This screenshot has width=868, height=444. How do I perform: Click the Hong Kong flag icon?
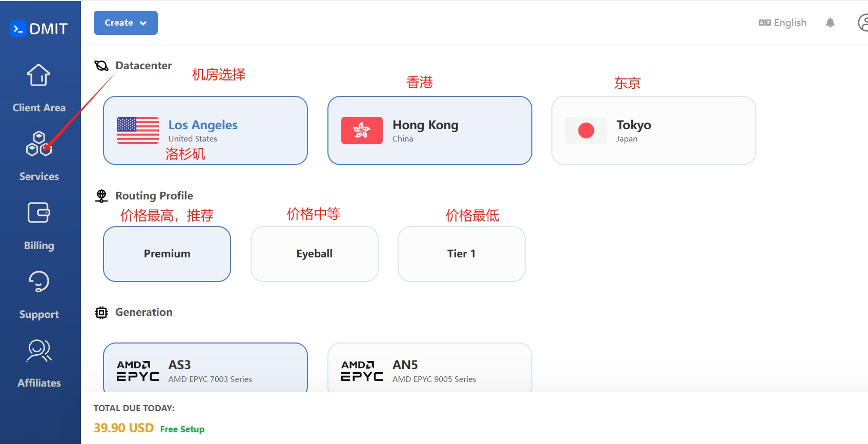click(362, 130)
